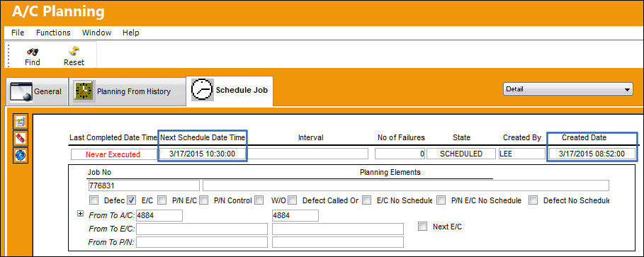Tick the checkbox left of P/N E/C
Screen dimensions: 644x257
click(162, 200)
